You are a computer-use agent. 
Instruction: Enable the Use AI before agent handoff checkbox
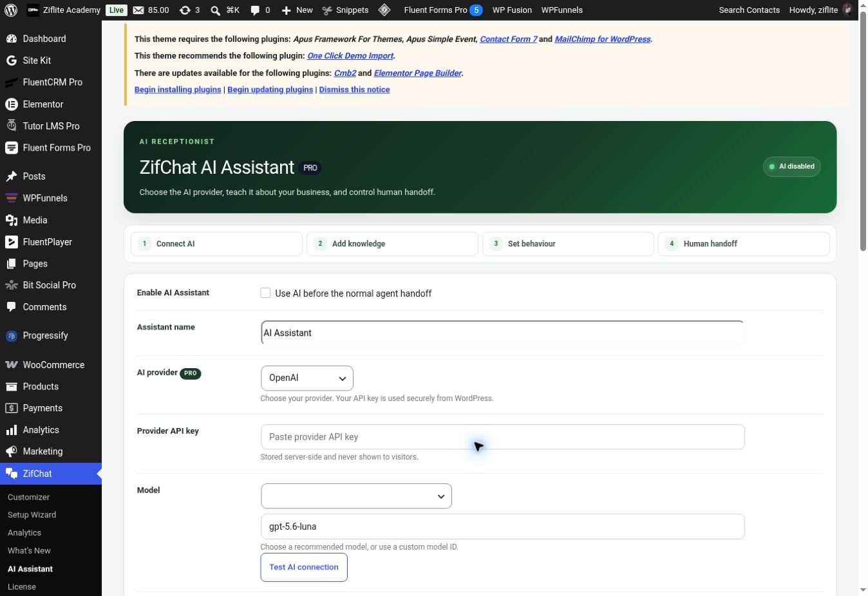click(x=265, y=293)
